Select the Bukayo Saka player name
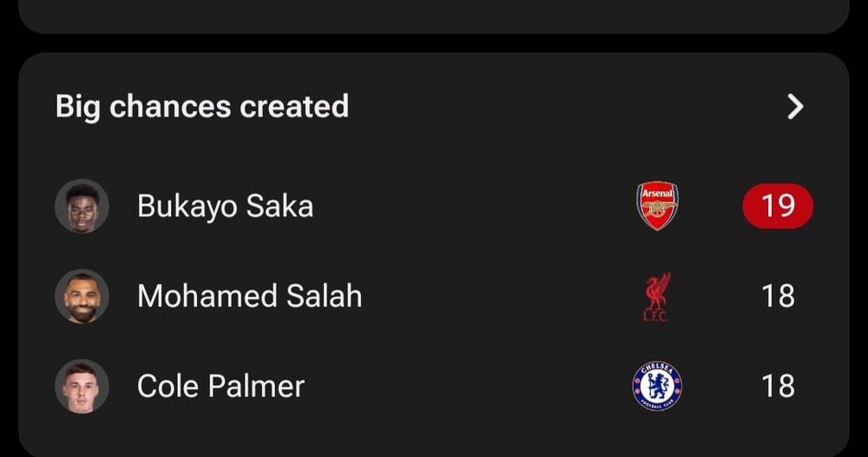 [x=225, y=206]
